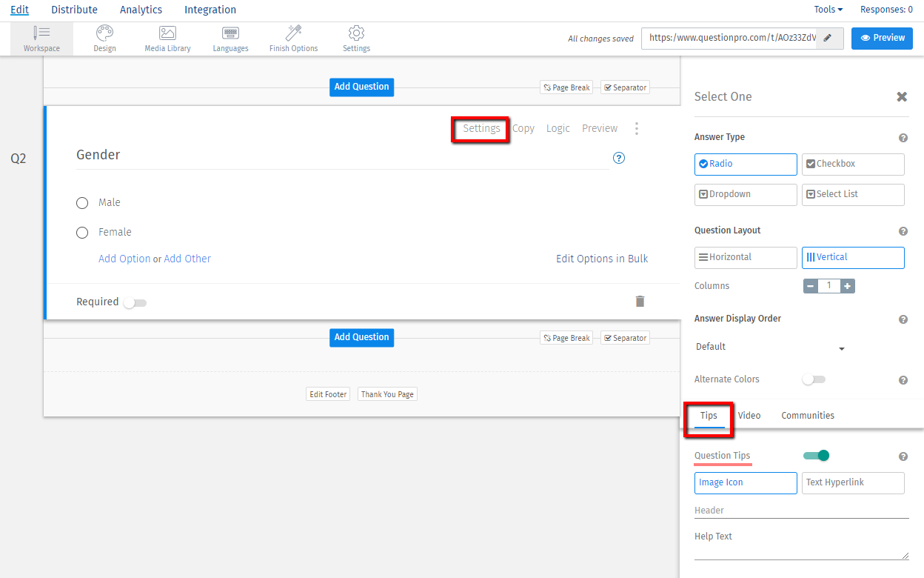Click the pencil icon to edit survey URL
This screenshot has height=578, width=924.
point(828,39)
